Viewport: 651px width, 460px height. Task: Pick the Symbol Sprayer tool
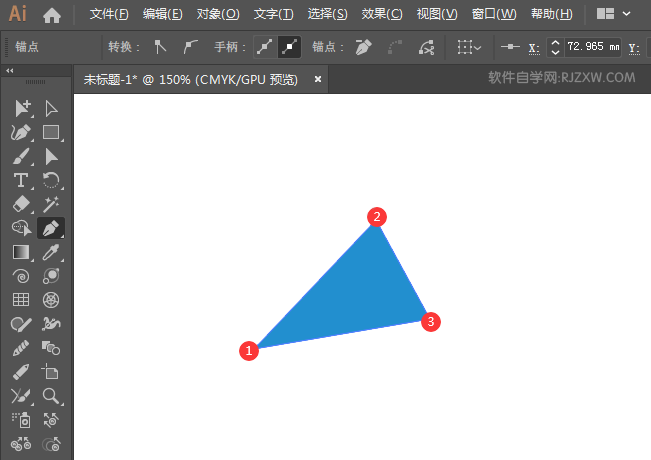(x=21, y=420)
